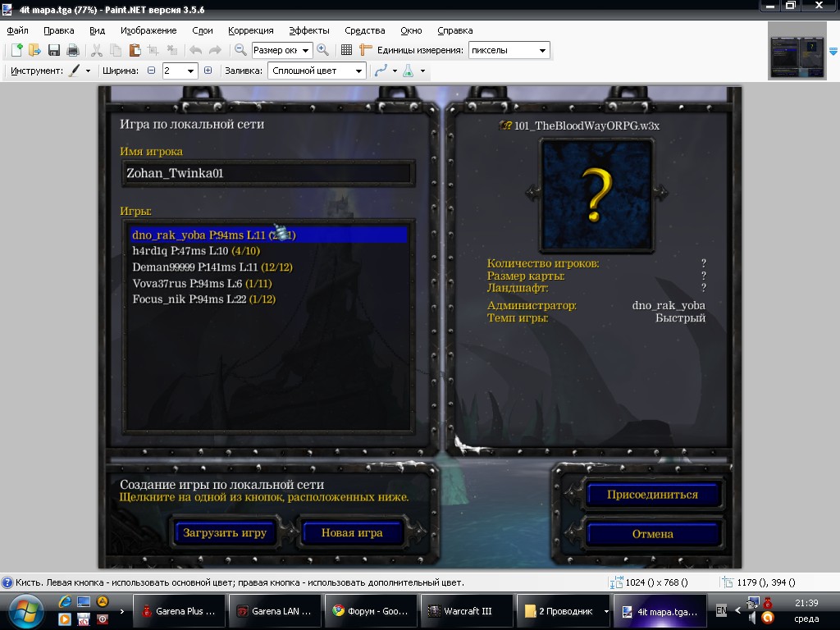Click the Присоединиться button in the canvas image
The image size is (840, 630).
652,495
